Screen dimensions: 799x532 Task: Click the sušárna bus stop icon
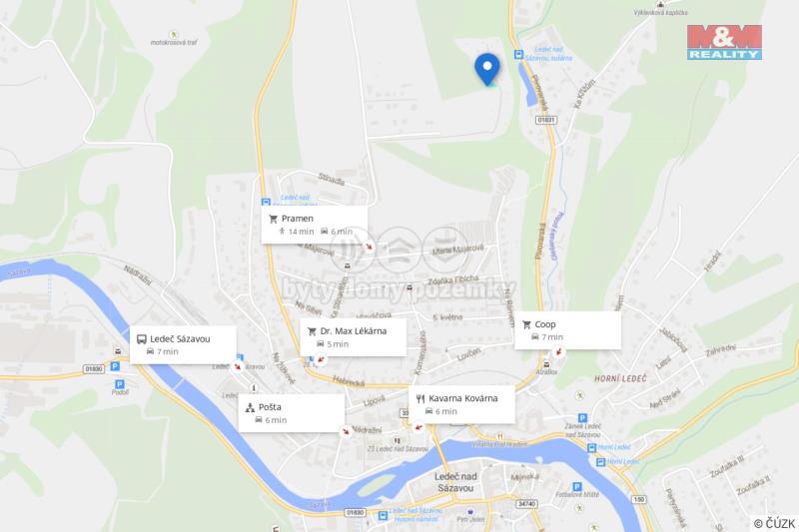518,55
